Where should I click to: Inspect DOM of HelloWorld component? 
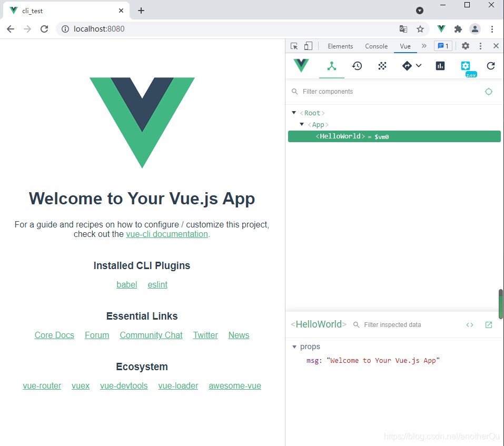point(470,325)
